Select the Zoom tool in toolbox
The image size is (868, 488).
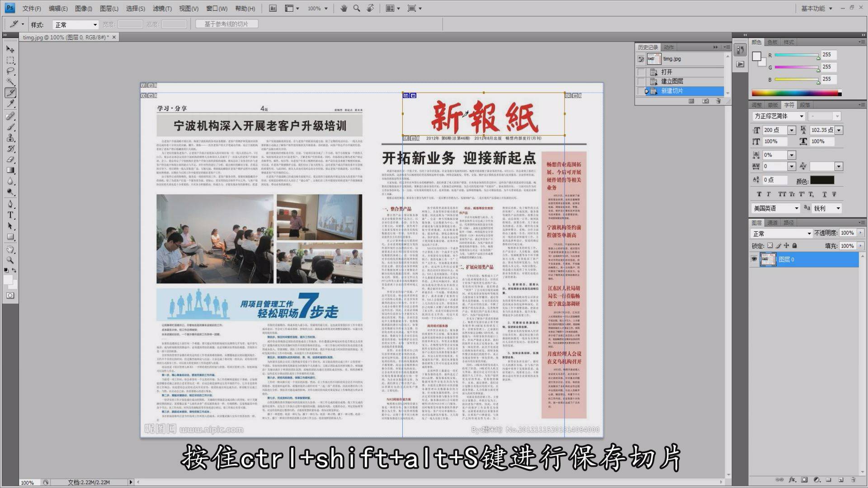10,260
